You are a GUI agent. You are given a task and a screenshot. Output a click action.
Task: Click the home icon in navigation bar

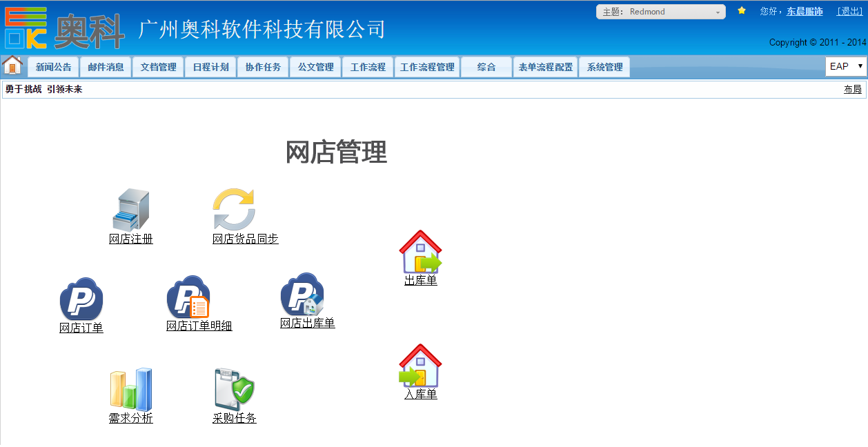(12, 66)
